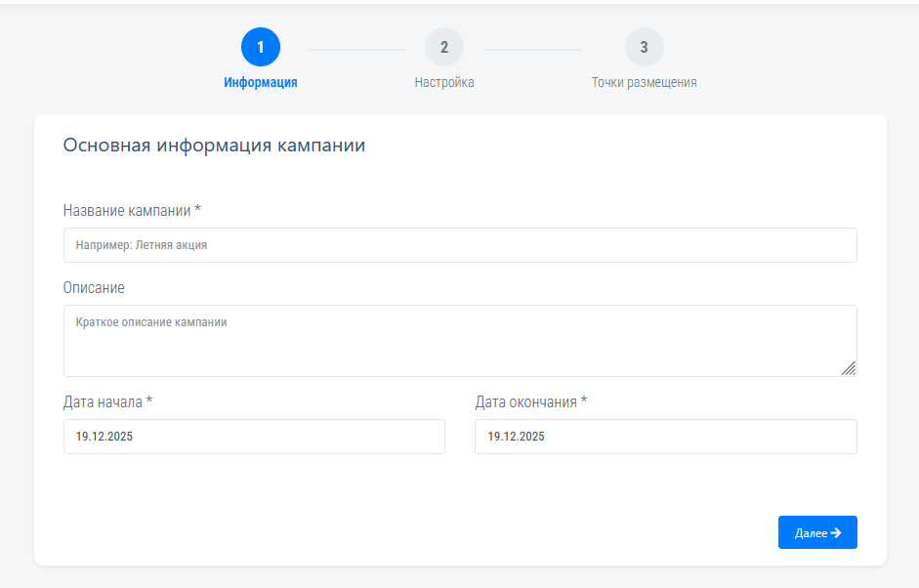Click the step 2 circle icon
The width and height of the screenshot is (919, 588).
(x=444, y=47)
